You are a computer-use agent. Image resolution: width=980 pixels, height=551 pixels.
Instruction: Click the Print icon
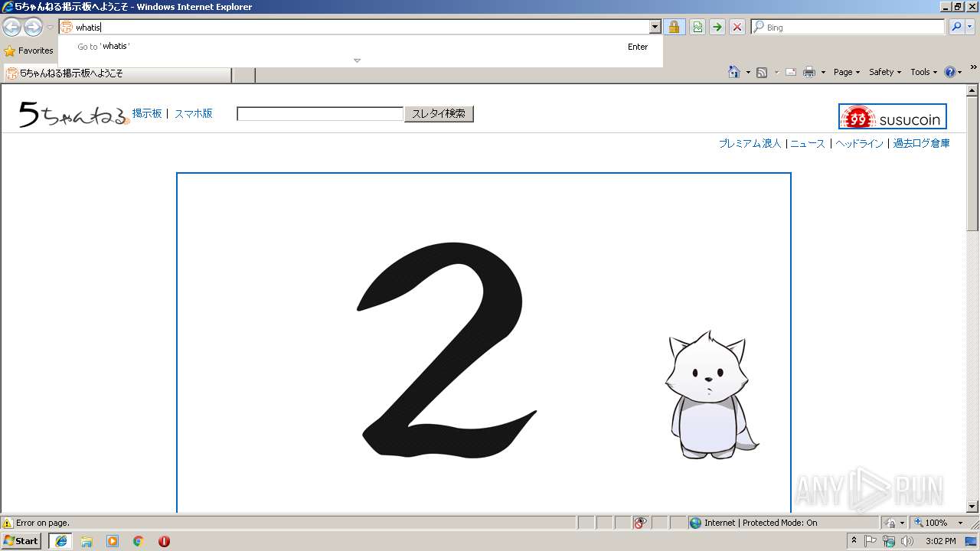pos(809,72)
